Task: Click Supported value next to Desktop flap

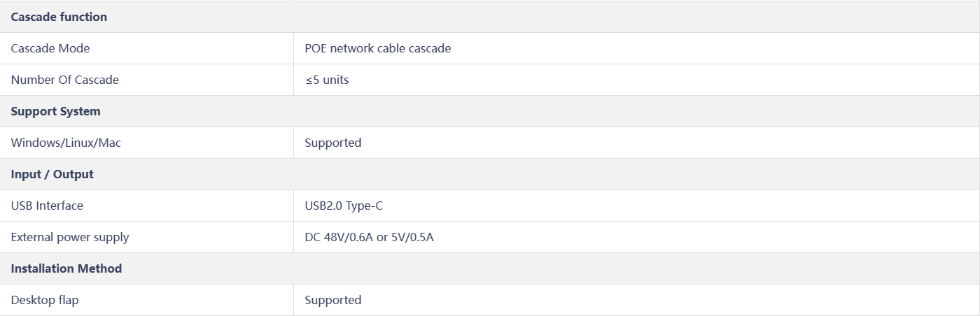Action: 332,300
